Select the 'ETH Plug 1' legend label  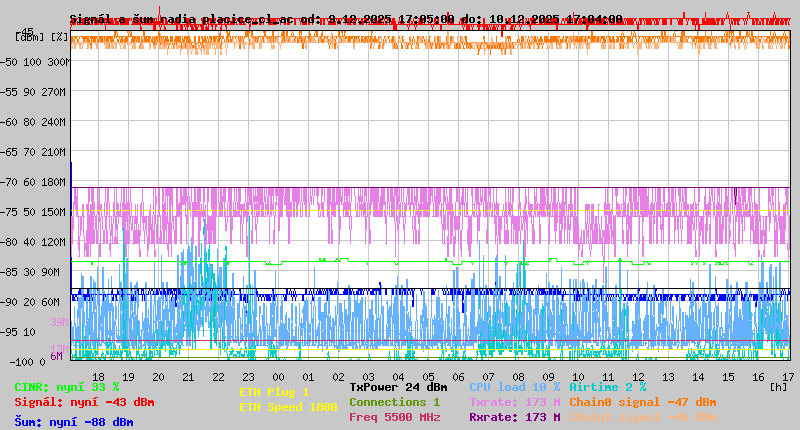274,392
